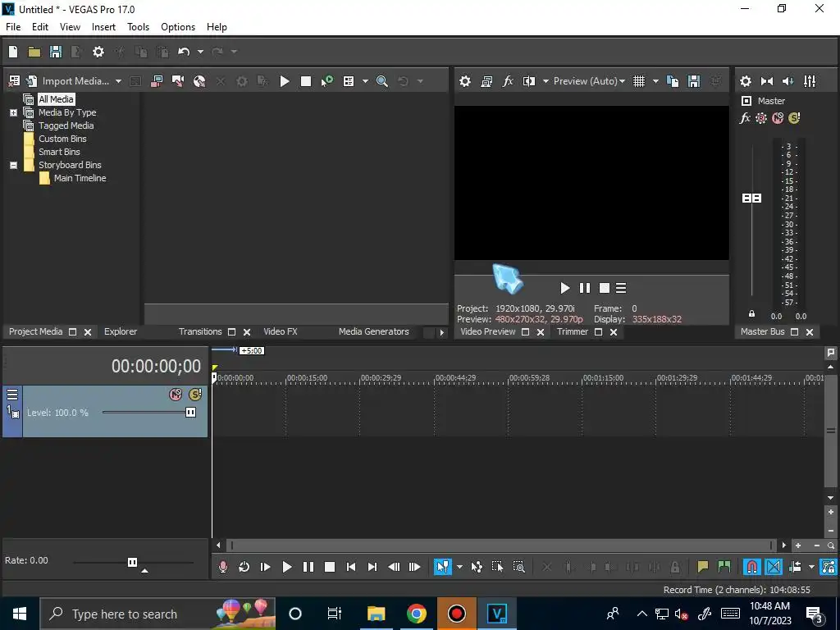840x630 pixels.
Task: Open overlays grid dropdown arrow
Action: point(655,81)
